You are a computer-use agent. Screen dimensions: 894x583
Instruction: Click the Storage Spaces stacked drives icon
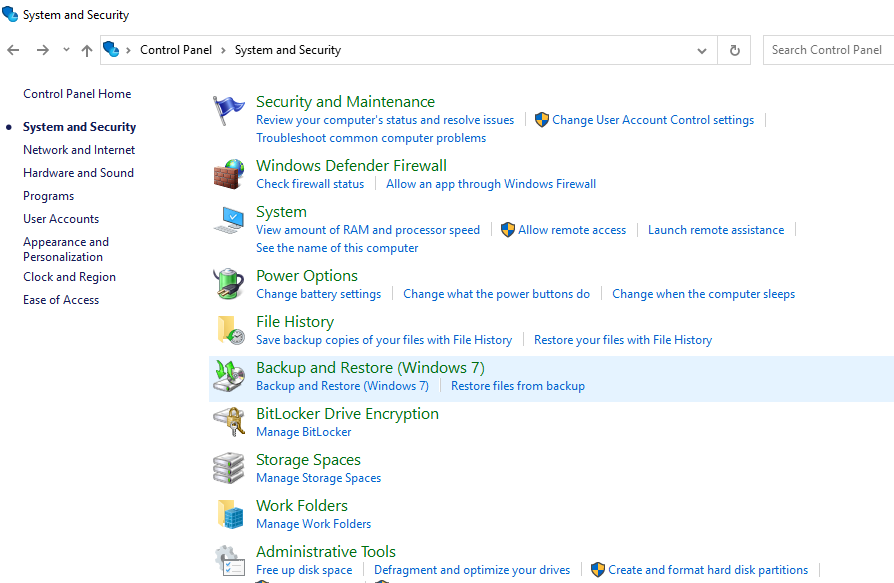(229, 468)
